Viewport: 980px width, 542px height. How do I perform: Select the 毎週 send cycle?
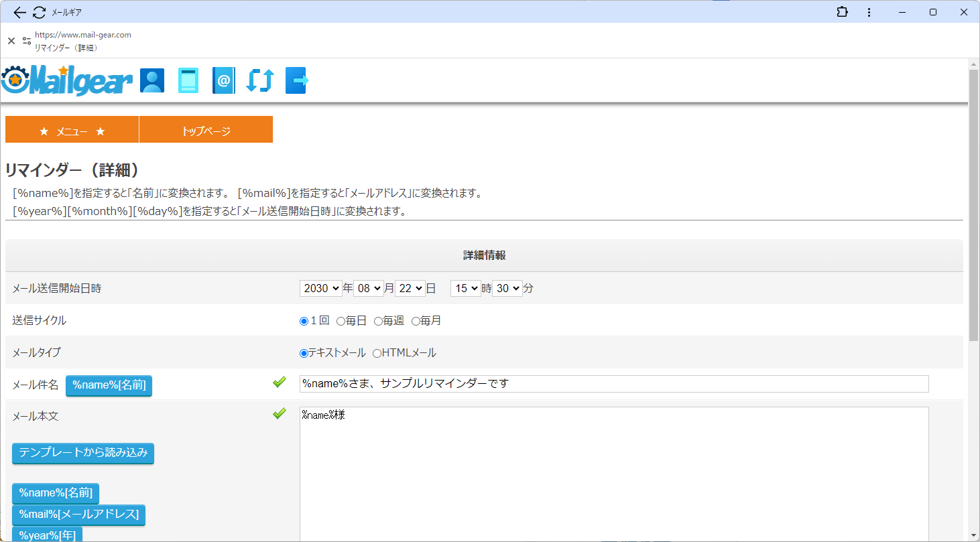[378, 321]
